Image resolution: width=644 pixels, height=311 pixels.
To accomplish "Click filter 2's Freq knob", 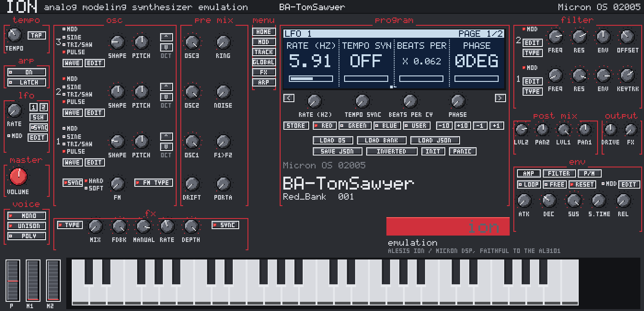I will 556,37.
